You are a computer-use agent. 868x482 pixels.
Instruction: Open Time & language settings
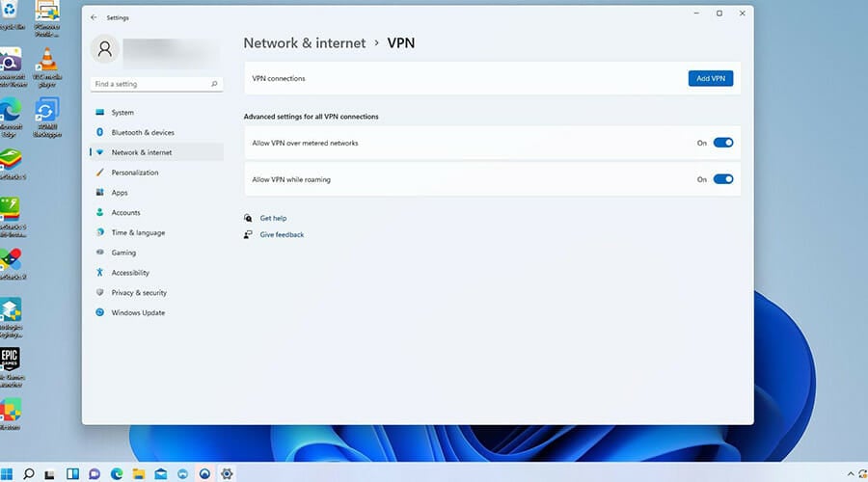click(x=156, y=232)
